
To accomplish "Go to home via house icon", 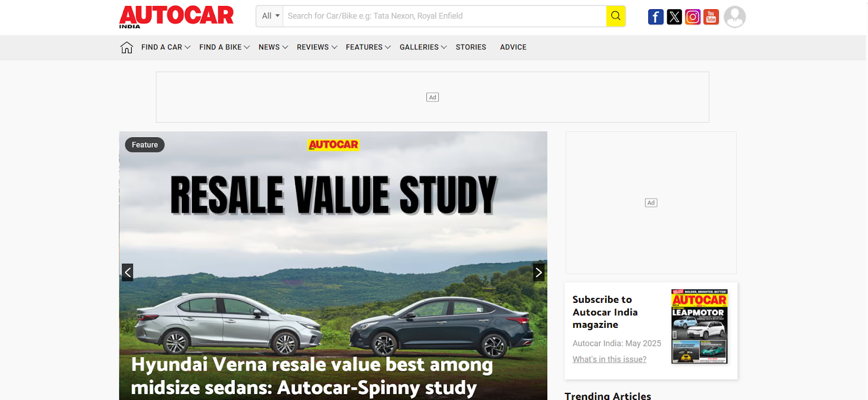I will click(x=126, y=47).
